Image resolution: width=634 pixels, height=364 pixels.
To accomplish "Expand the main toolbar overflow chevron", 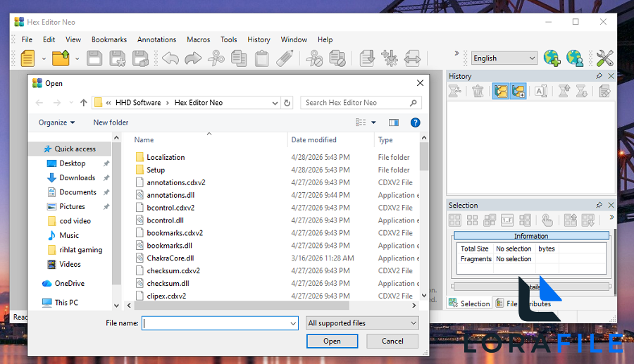I will point(456,53).
